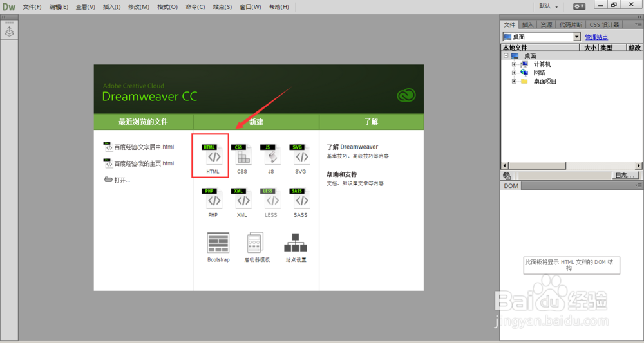This screenshot has height=343, width=644.
Task: Create a new LESS file
Action: [271, 203]
